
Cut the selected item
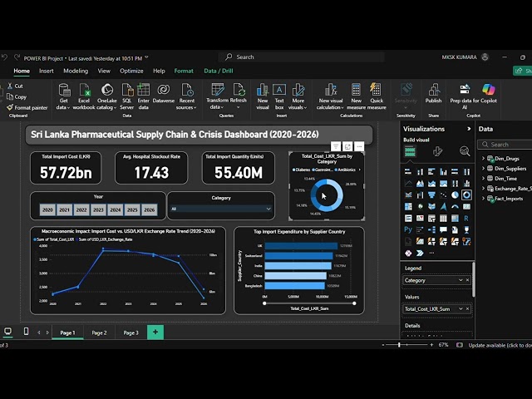pos(15,86)
